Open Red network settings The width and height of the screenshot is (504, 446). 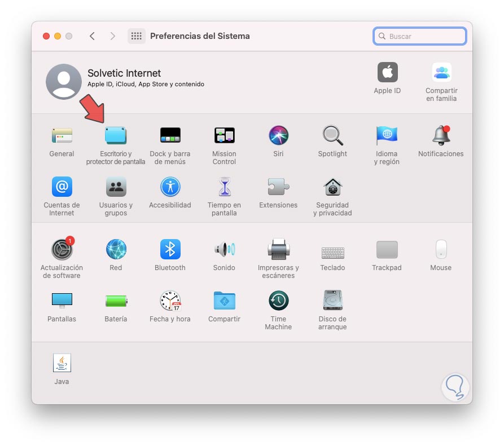pos(116,249)
